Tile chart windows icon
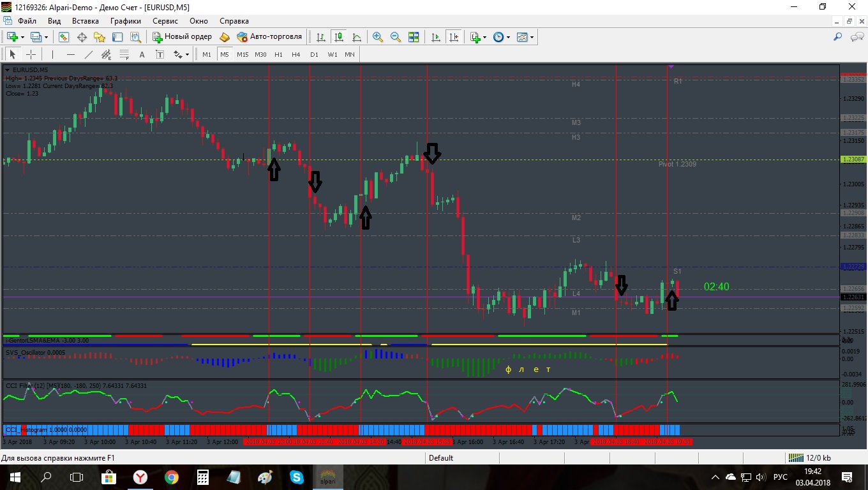868x490 pixels. pyautogui.click(x=414, y=37)
